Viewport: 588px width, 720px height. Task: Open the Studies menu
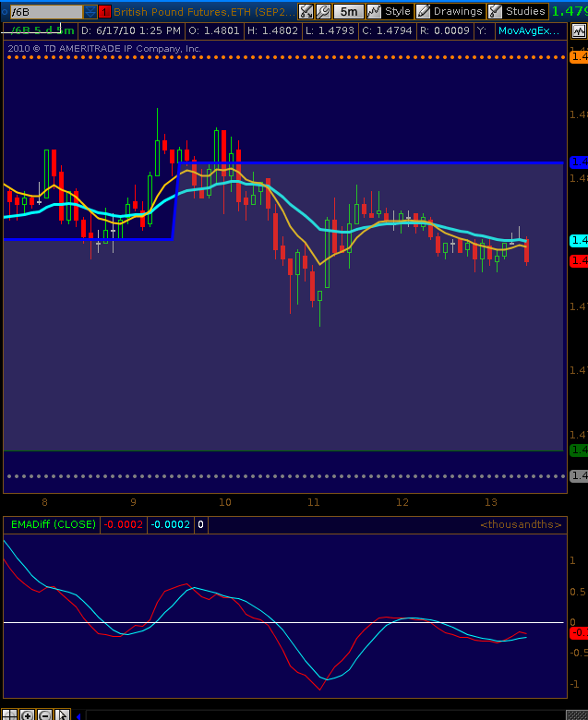(525, 11)
